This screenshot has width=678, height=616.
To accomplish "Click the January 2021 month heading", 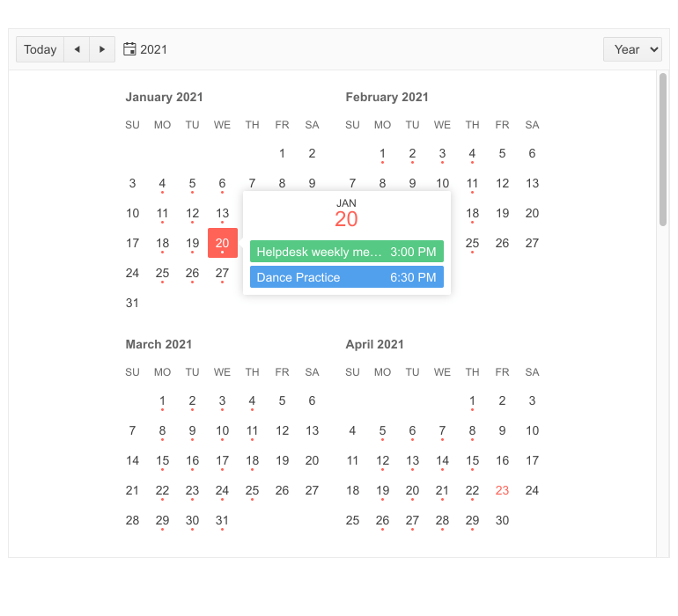I will 165,97.
